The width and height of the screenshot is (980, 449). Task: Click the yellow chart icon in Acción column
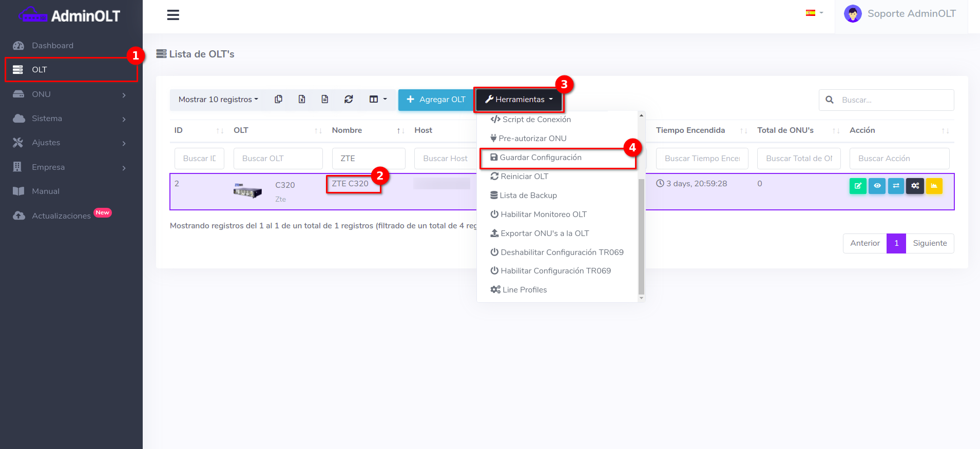coord(934,186)
